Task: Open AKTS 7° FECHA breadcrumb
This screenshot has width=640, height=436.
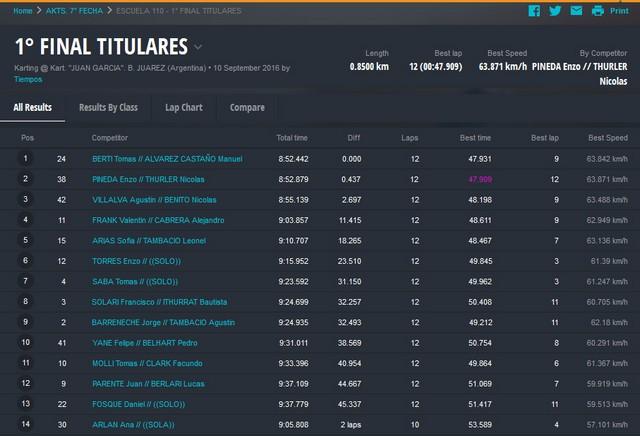Action: point(74,11)
